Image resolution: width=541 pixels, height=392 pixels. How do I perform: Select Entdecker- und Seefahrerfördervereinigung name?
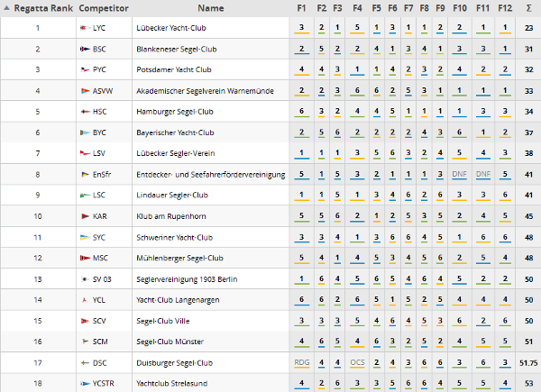coord(210,175)
